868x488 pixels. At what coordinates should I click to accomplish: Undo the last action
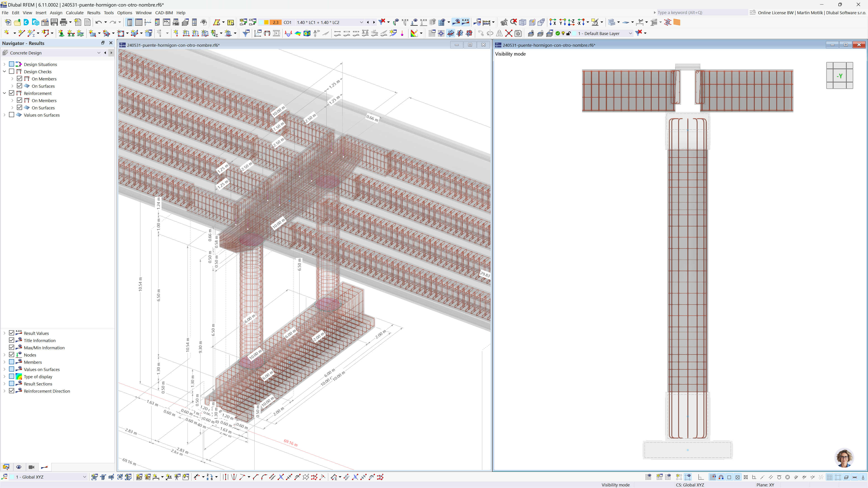99,22
